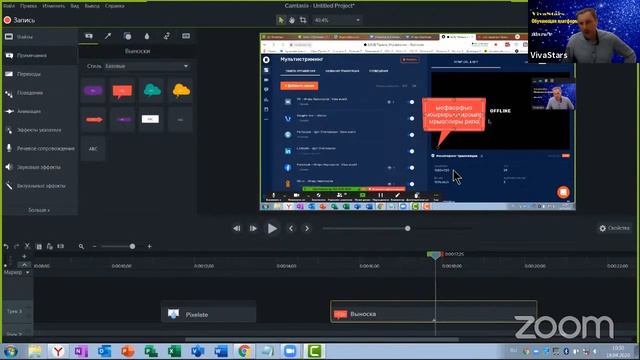Screen dimensions: 640x360
Task: Cut the selection with scissors icon
Action: pyautogui.click(x=27, y=247)
